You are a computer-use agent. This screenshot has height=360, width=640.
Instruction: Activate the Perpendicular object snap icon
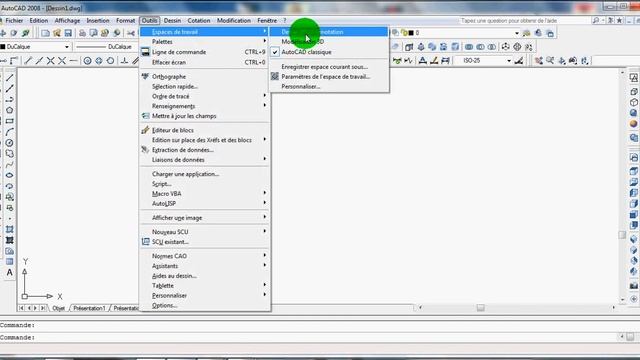click(x=124, y=61)
